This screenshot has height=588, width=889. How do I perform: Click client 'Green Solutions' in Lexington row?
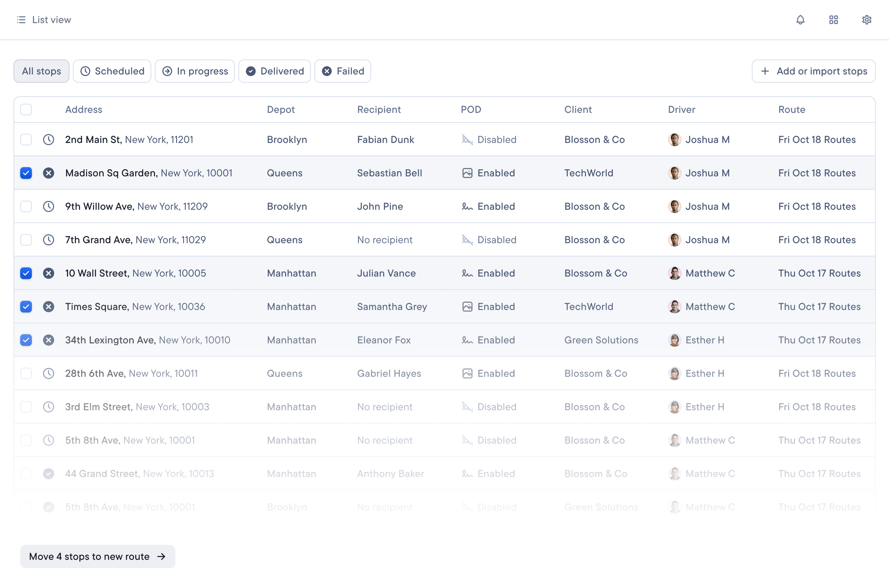601,340
